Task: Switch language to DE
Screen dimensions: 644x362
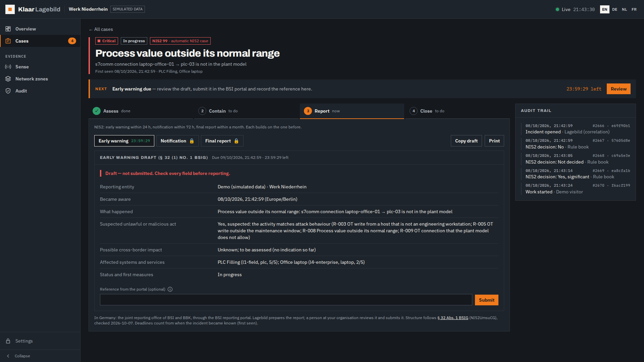Action: click(x=614, y=9)
